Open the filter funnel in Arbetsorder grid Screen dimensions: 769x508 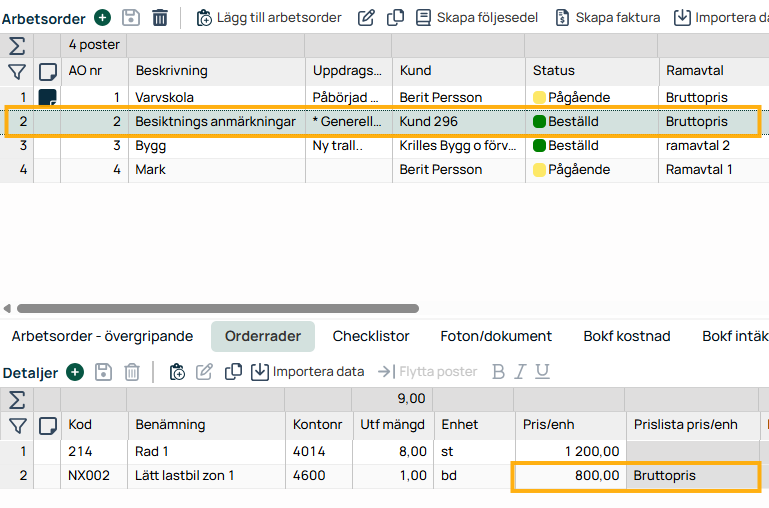(17, 71)
